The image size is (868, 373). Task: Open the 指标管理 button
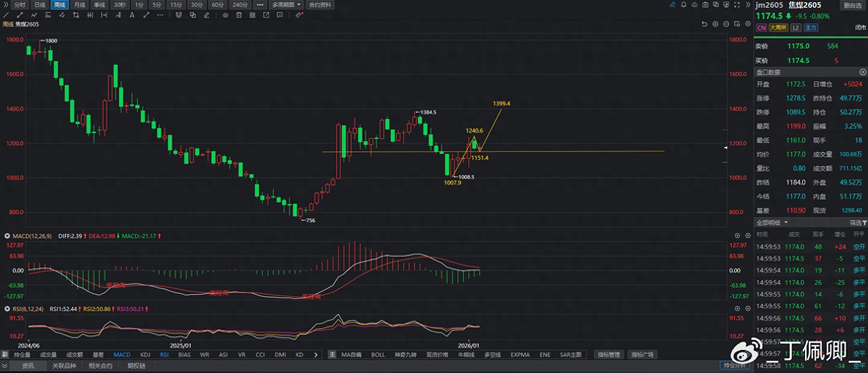pos(609,354)
